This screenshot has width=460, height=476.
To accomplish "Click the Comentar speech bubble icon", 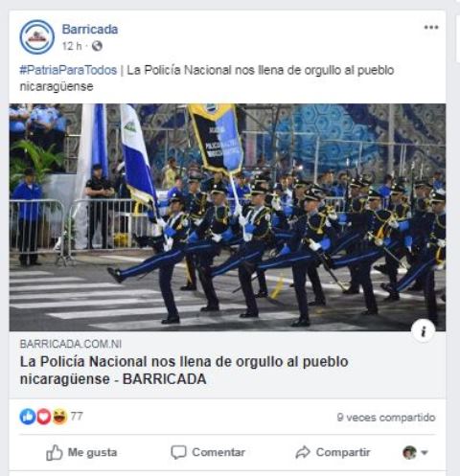I will point(178,452).
